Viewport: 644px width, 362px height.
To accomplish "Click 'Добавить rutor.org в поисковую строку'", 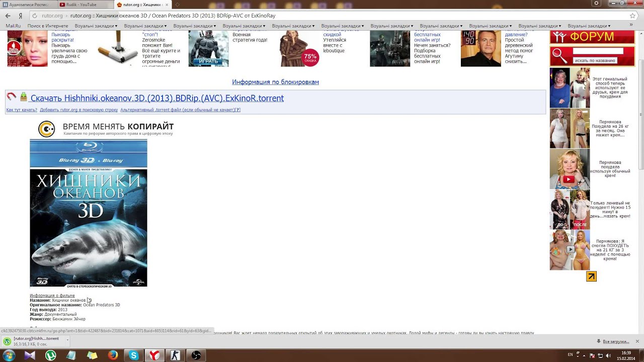I will pyautogui.click(x=78, y=110).
